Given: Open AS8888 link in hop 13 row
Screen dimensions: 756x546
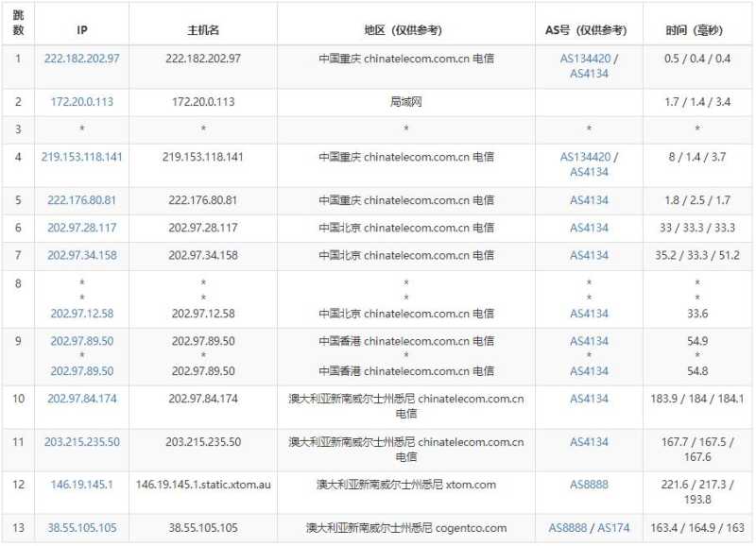Looking at the screenshot, I should 568,528.
